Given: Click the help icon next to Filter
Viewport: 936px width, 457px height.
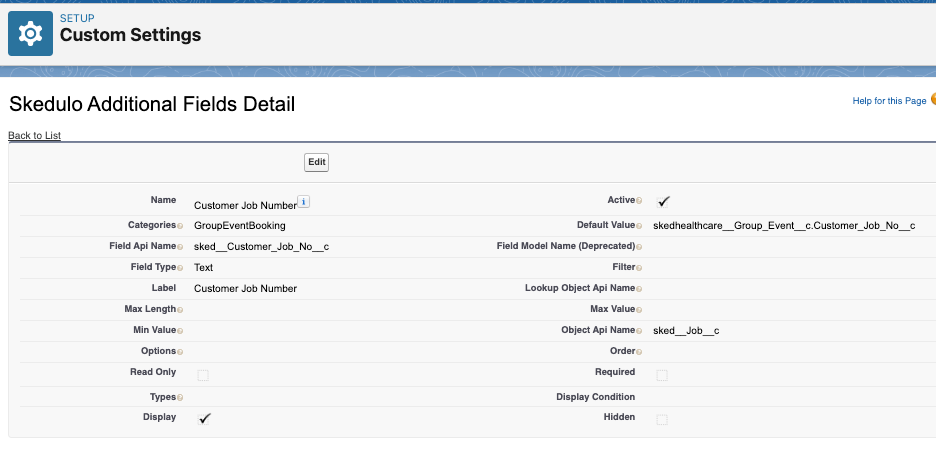Looking at the screenshot, I should click(639, 268).
